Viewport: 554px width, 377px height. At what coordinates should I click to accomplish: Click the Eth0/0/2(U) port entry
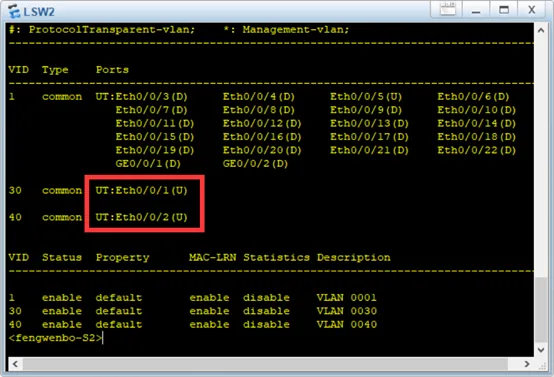pyautogui.click(x=152, y=217)
